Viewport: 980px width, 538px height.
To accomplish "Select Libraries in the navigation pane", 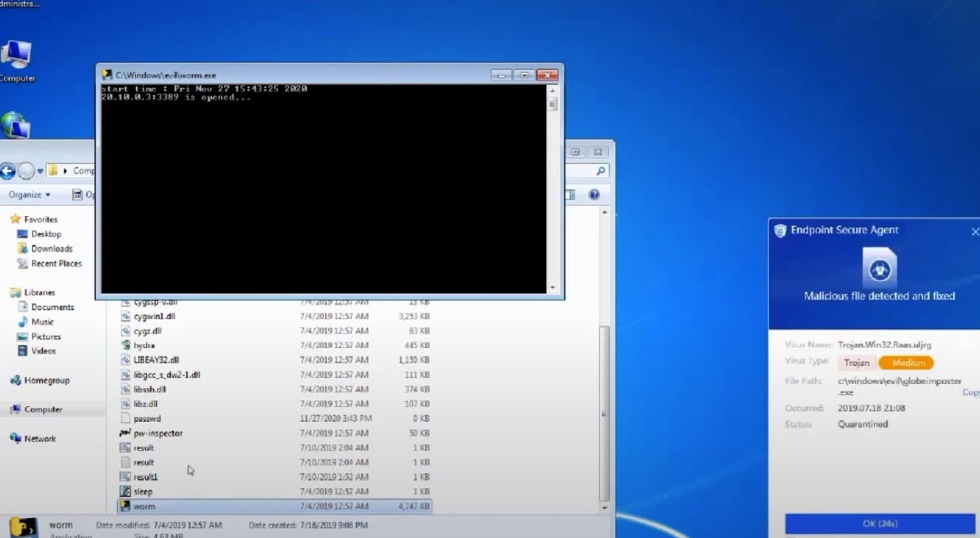I will (32, 292).
